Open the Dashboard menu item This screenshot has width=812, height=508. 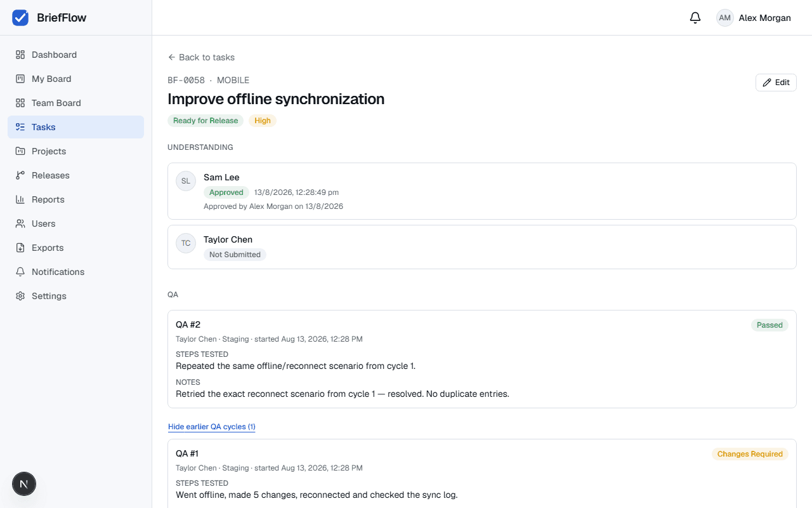coord(76,55)
